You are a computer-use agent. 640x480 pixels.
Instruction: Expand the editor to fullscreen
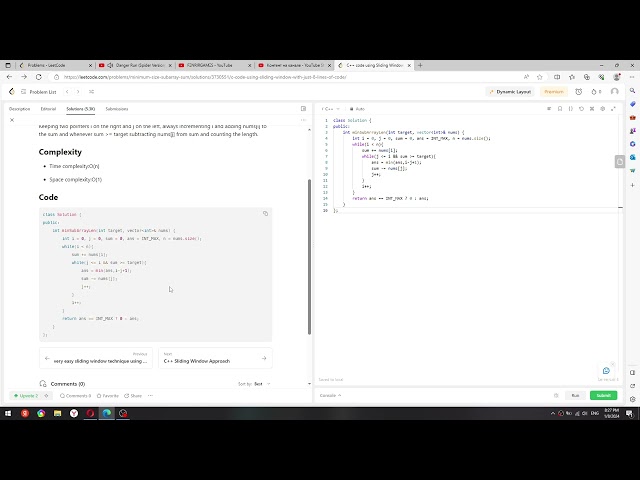click(x=613, y=109)
